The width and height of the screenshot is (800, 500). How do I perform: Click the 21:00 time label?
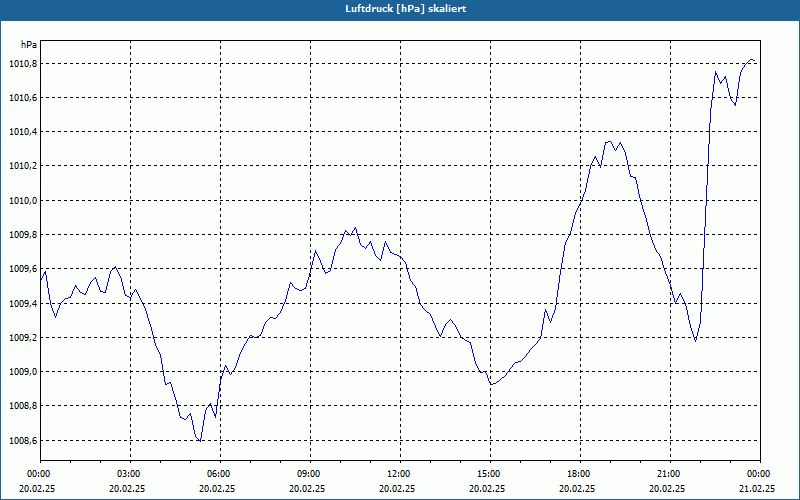(x=670, y=474)
